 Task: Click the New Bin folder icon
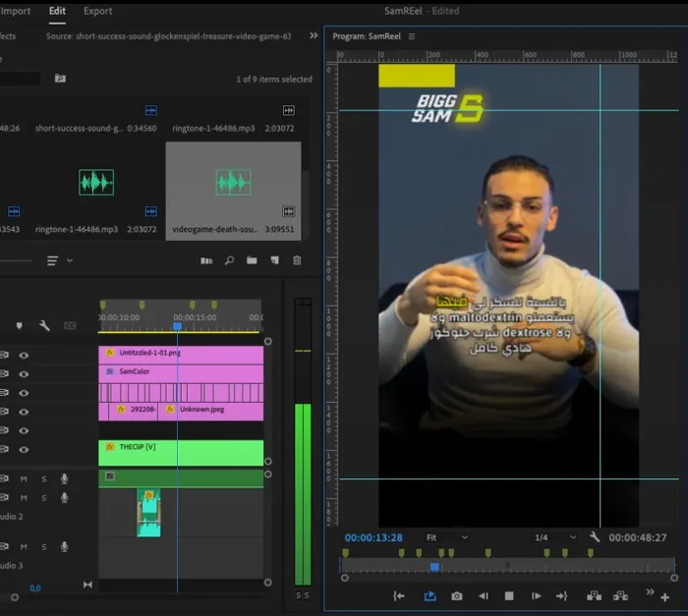[252, 260]
